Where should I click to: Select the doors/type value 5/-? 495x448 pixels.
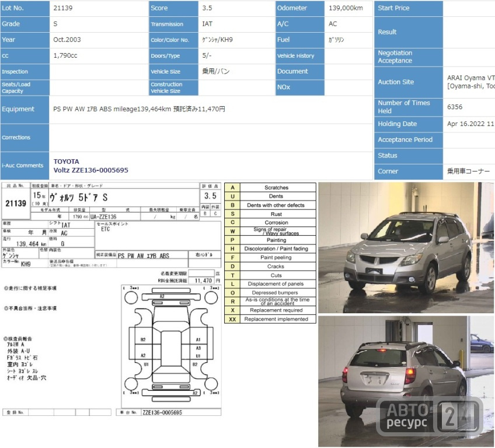(x=207, y=55)
